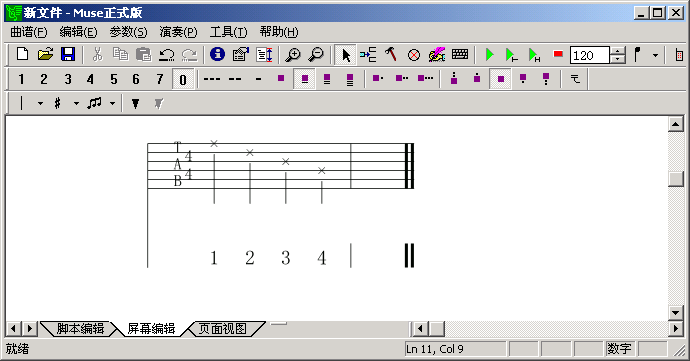Click the insert-into-staff arrow icon

click(368, 55)
